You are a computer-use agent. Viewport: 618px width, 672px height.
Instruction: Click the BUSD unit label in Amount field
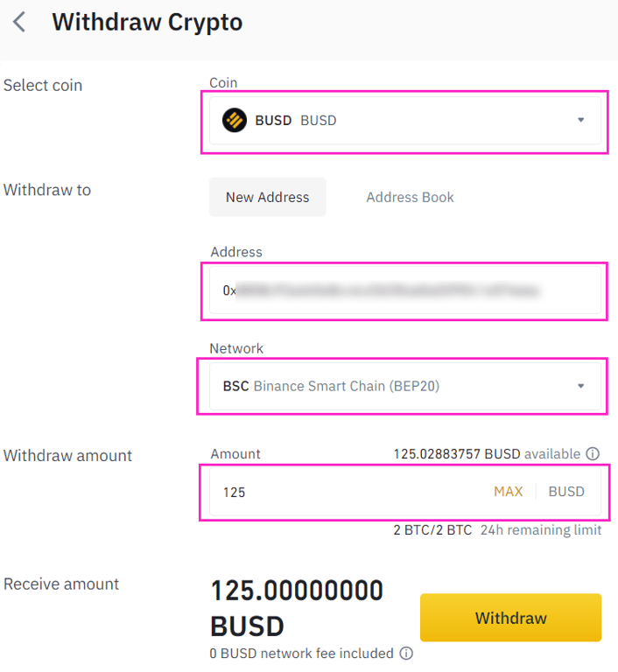pyautogui.click(x=566, y=492)
